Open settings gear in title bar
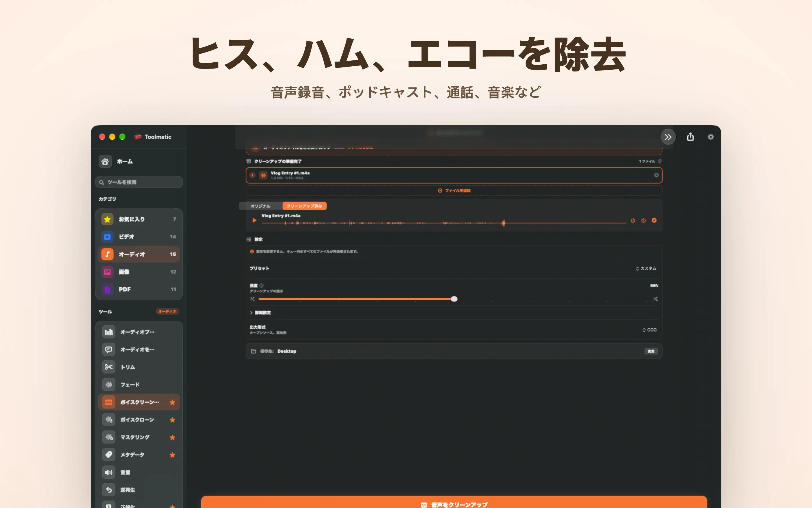The image size is (812, 508). pos(710,137)
